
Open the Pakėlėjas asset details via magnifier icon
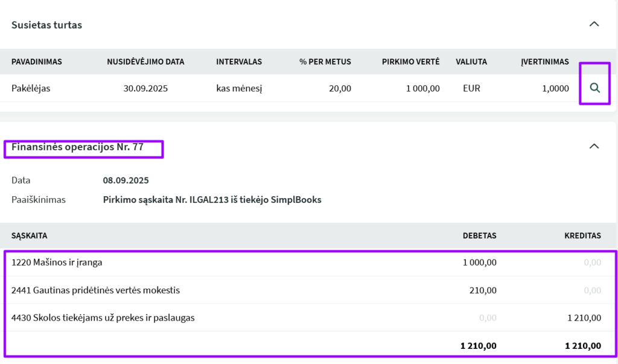point(594,88)
